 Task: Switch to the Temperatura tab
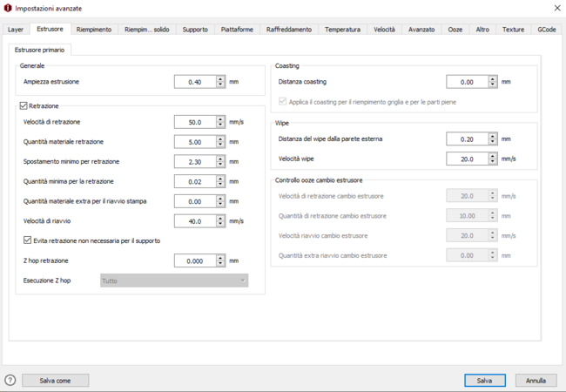(x=342, y=30)
